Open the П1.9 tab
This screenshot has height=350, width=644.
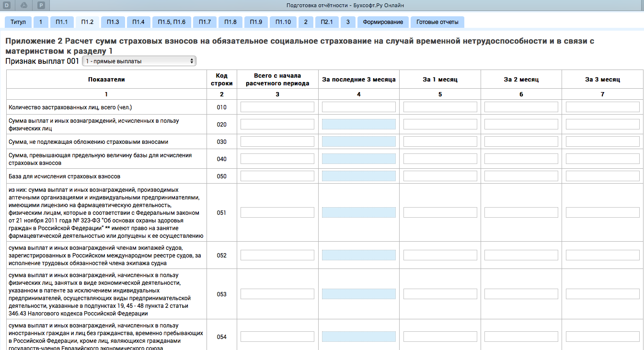point(256,22)
